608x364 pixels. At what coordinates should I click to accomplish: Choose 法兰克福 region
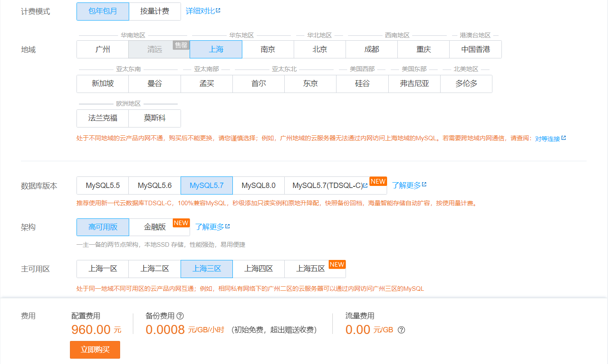(103, 118)
